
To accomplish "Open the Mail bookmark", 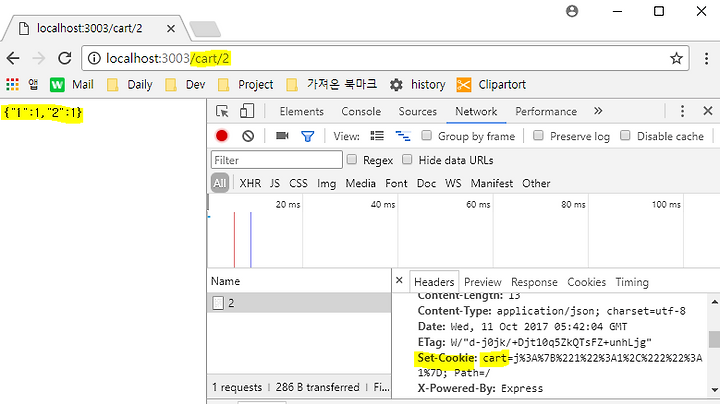I will pos(72,84).
